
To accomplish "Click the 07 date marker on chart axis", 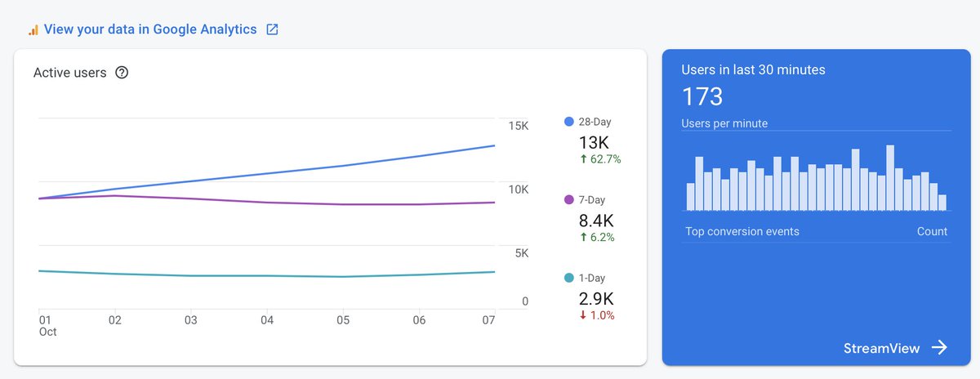I will (x=489, y=321).
